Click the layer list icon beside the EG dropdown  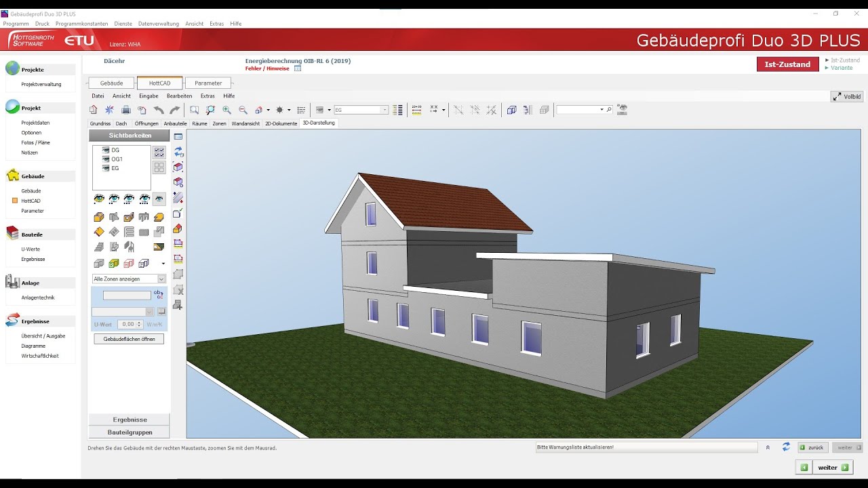(398, 110)
